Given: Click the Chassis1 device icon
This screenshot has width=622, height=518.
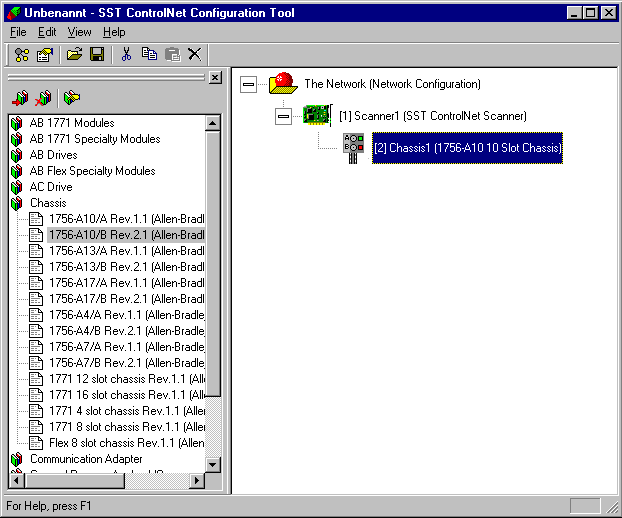Looking at the screenshot, I should (353, 148).
